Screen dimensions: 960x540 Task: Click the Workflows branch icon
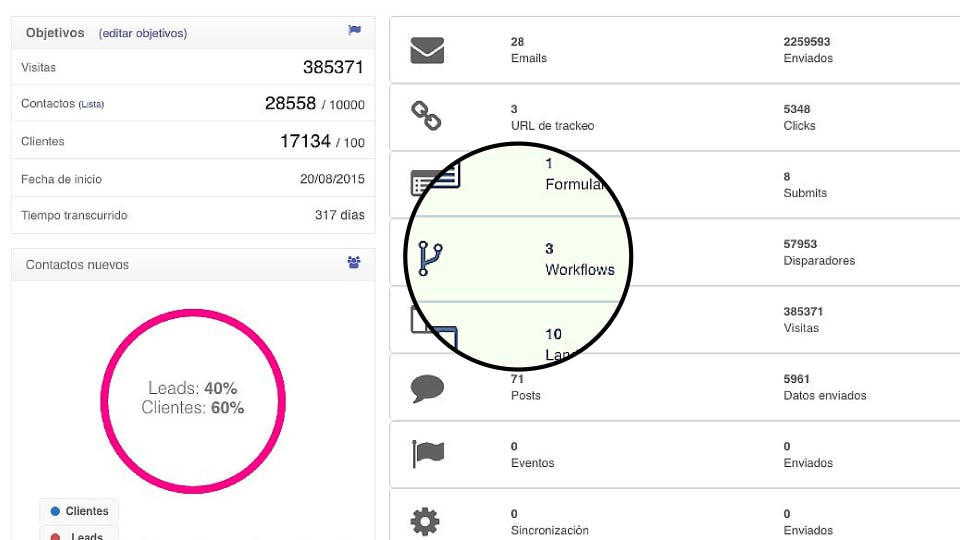[430, 258]
